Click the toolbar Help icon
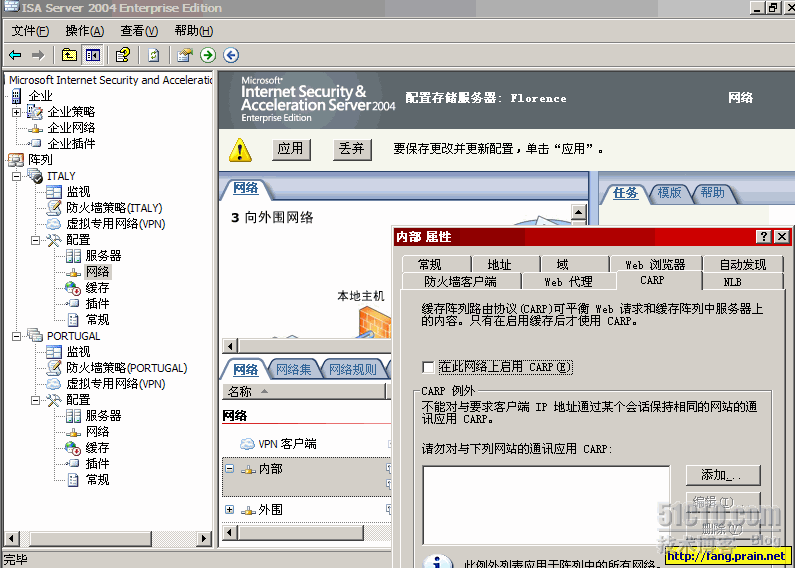This screenshot has height=568, width=795. (x=123, y=55)
